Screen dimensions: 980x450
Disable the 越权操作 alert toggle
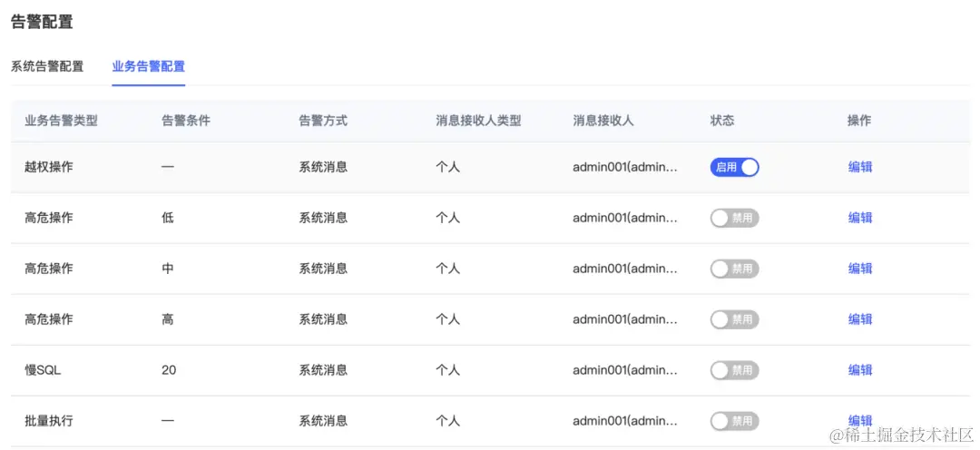[x=734, y=167]
